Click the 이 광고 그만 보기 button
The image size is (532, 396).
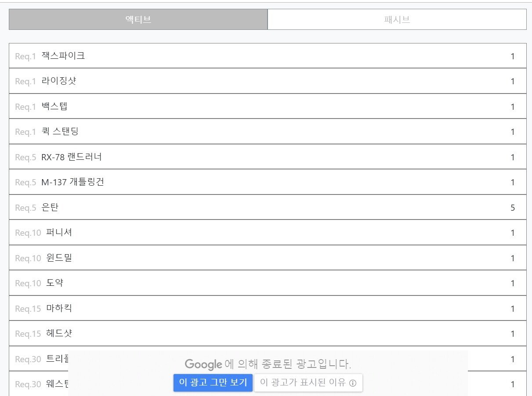tap(213, 383)
